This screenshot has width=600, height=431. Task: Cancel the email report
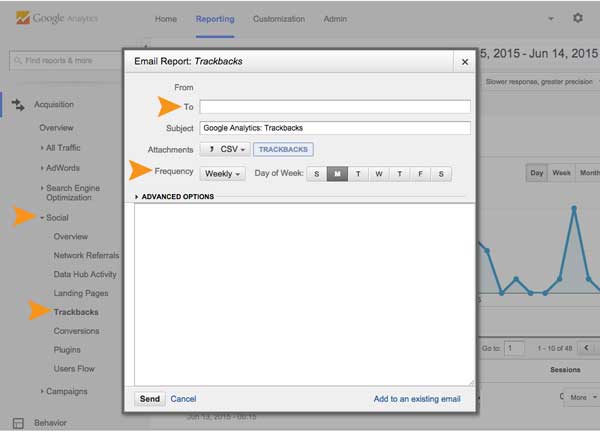click(183, 399)
